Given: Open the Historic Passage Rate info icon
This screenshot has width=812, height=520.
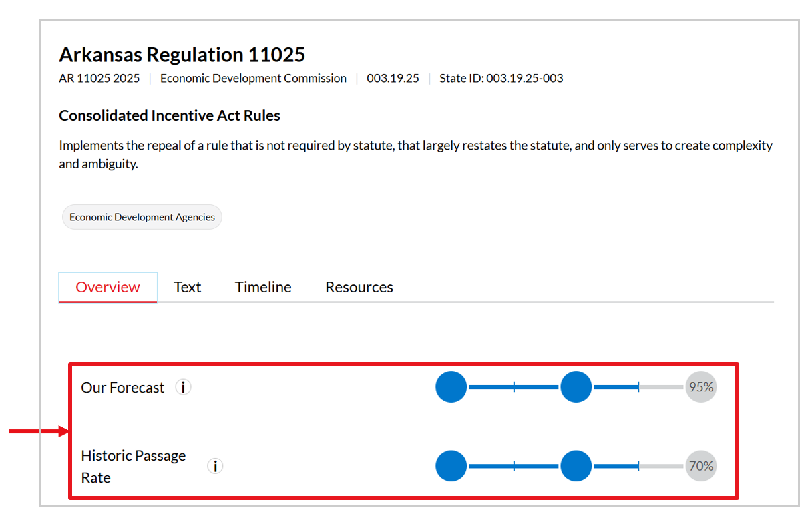Looking at the screenshot, I should click(214, 466).
